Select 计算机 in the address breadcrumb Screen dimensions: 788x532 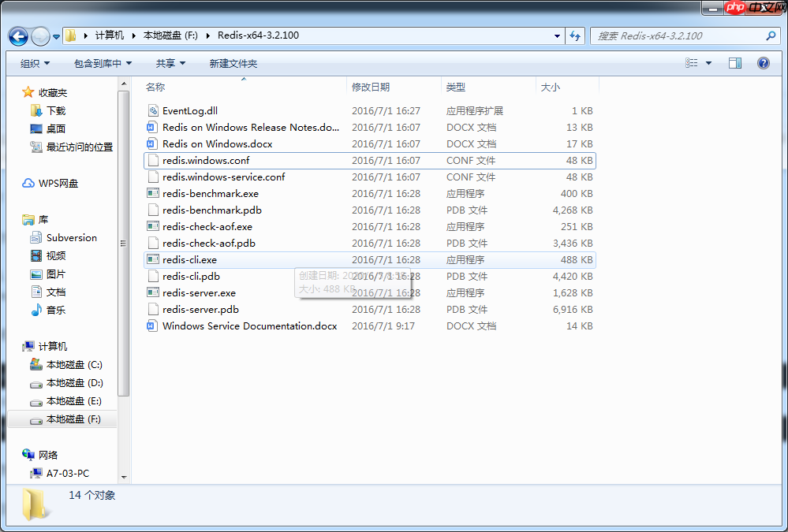[109, 35]
